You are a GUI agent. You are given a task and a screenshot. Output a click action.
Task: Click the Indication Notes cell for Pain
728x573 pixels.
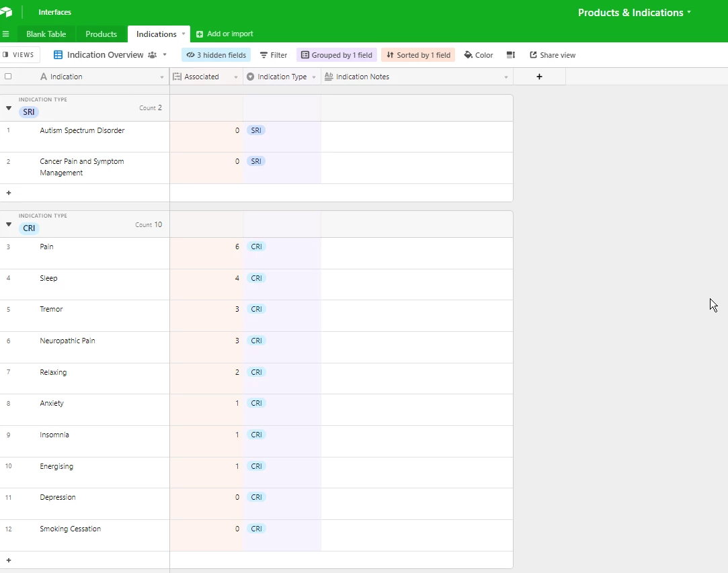(x=417, y=253)
